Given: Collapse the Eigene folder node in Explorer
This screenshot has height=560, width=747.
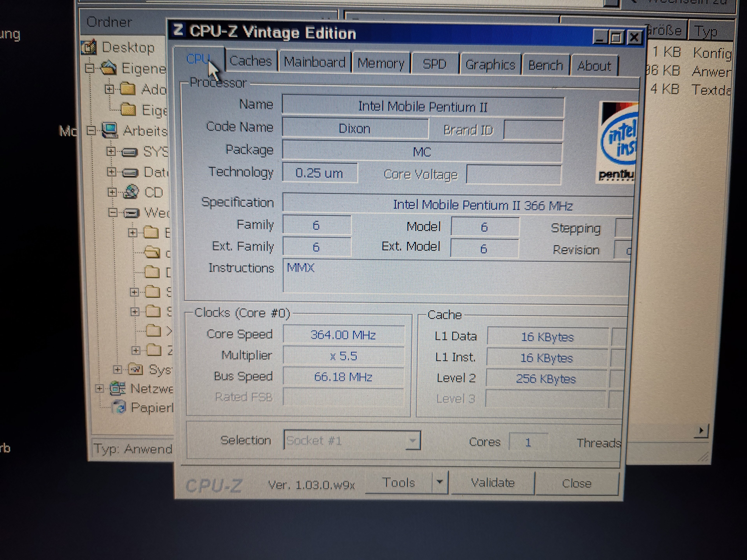Looking at the screenshot, I should click(x=89, y=68).
